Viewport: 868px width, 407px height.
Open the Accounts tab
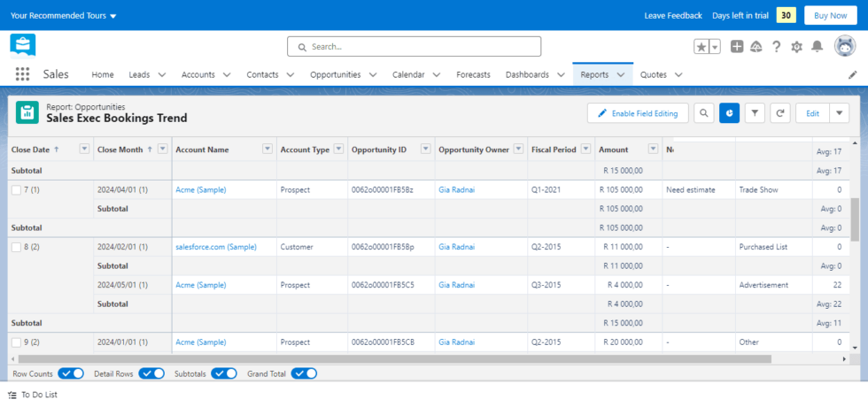tap(198, 74)
